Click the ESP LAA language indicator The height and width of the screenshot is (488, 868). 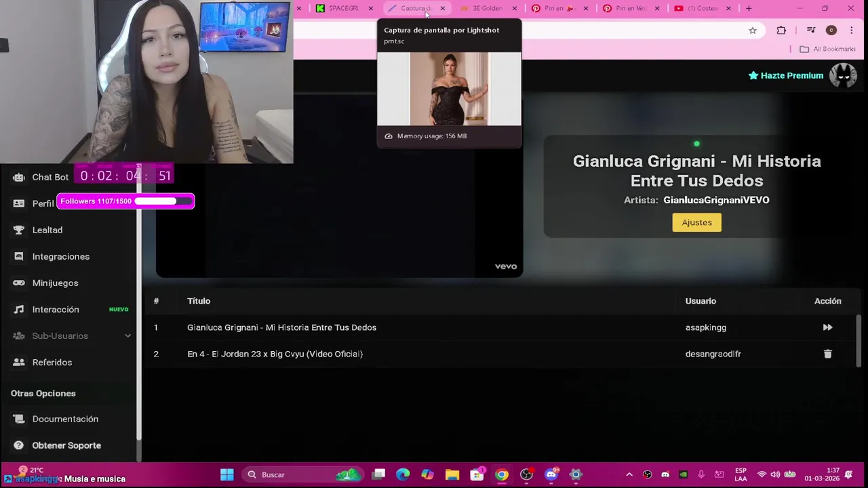(x=741, y=474)
